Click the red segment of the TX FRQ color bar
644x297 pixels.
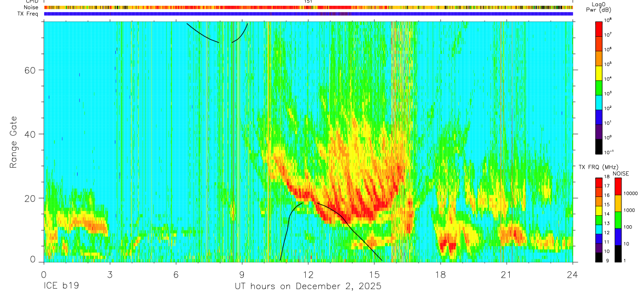599,182
